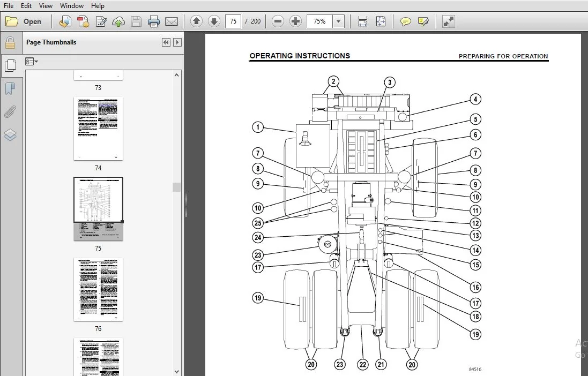The height and width of the screenshot is (376, 588).
Task: Expand the panel with the right arrow button
Action: [x=177, y=42]
